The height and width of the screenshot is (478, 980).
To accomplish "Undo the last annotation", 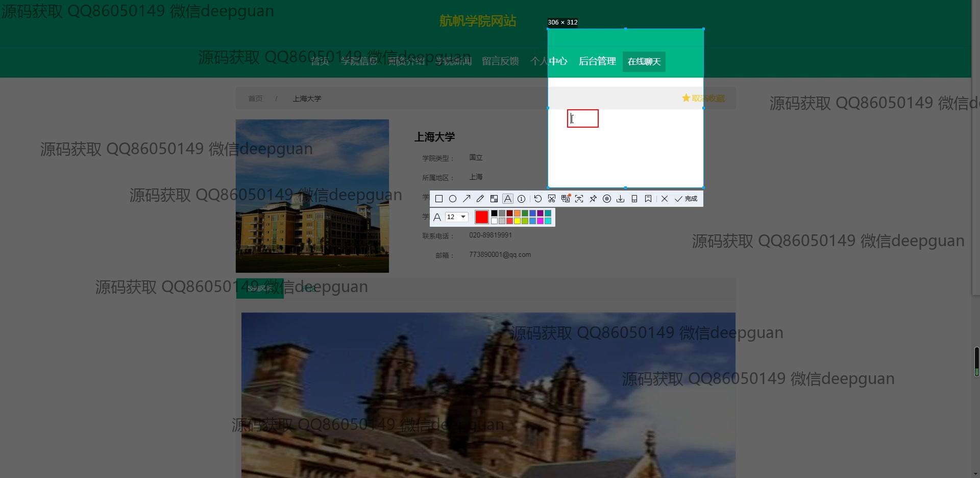I will point(538,199).
